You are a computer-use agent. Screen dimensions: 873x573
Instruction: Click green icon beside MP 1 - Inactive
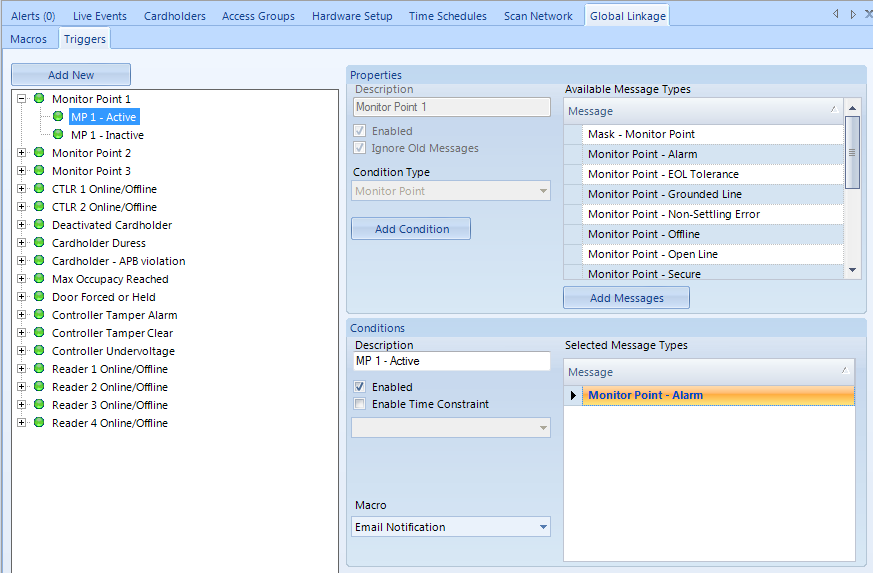(x=58, y=135)
